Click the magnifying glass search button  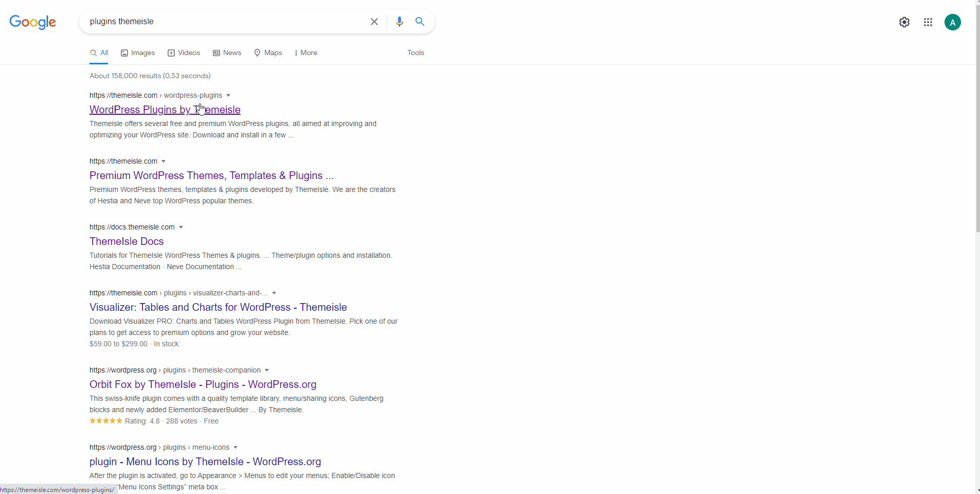(x=420, y=22)
